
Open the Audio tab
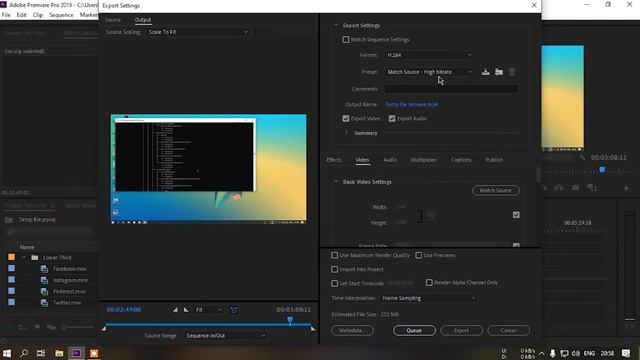[390, 160]
